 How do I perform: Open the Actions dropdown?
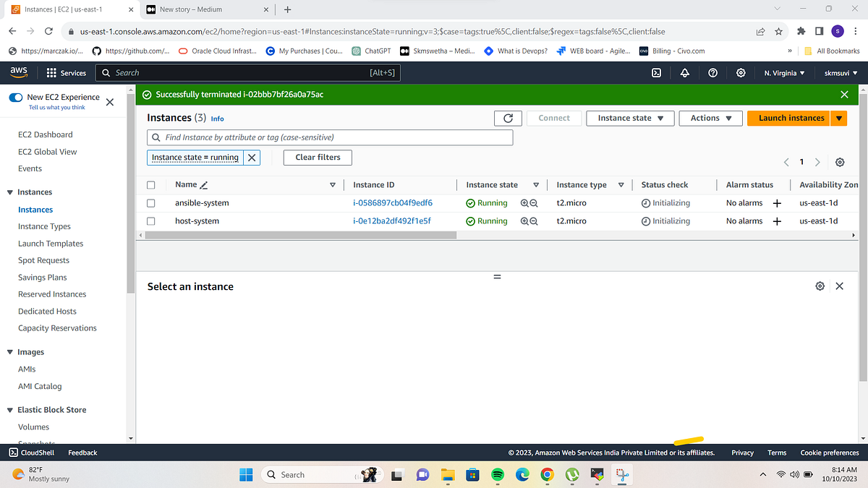pos(711,118)
